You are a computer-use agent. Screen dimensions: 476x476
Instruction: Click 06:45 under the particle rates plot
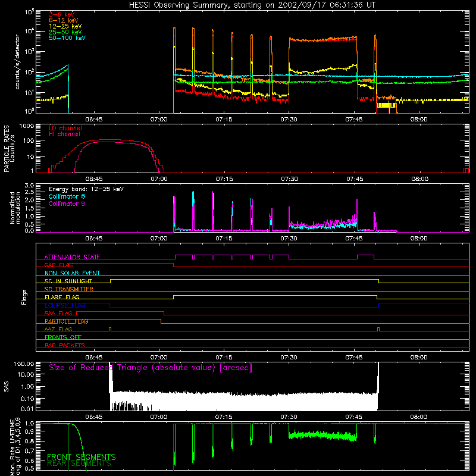click(94, 179)
